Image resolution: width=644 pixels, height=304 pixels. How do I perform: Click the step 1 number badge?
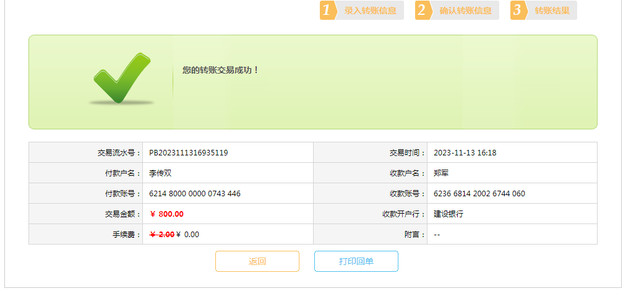327,11
